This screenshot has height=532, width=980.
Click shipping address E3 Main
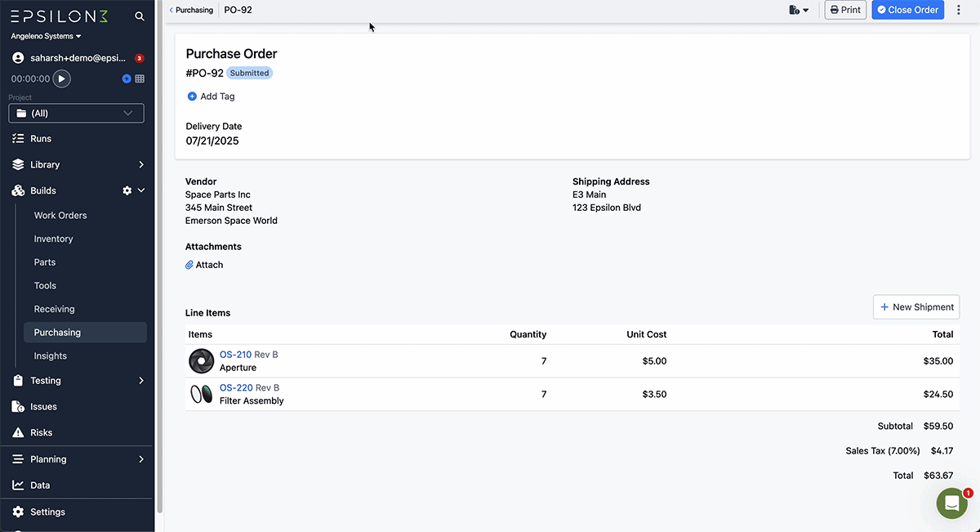(x=590, y=194)
